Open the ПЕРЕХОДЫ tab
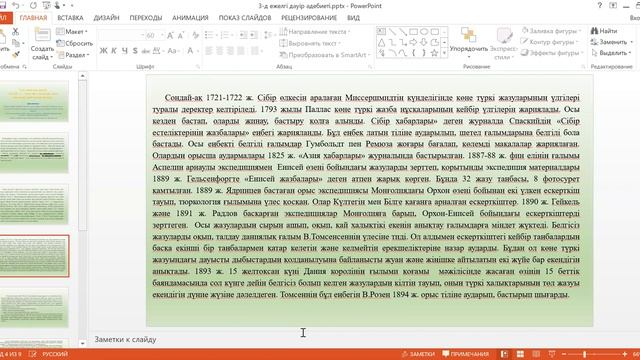The height and width of the screenshot is (360, 640). pos(146,18)
